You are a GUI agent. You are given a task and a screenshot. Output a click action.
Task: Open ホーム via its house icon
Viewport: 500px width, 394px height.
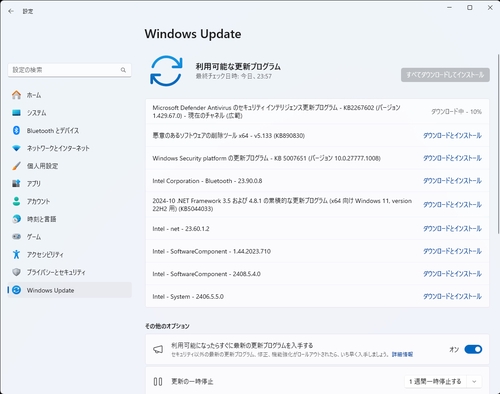(x=16, y=95)
